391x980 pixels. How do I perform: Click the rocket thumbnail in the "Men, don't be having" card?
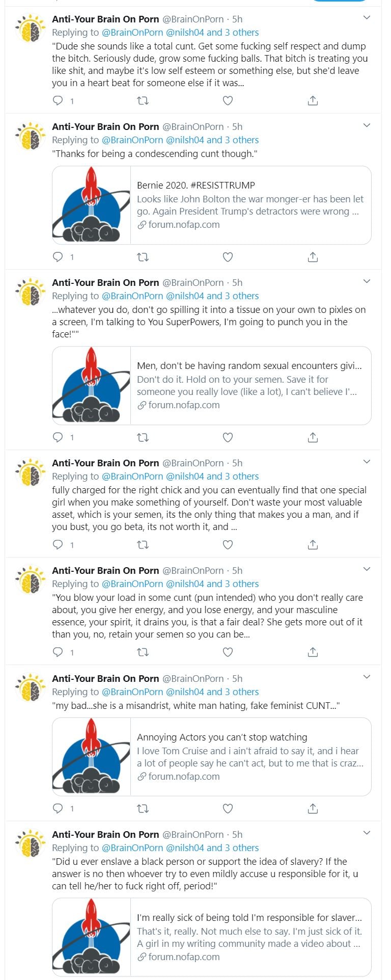92,386
